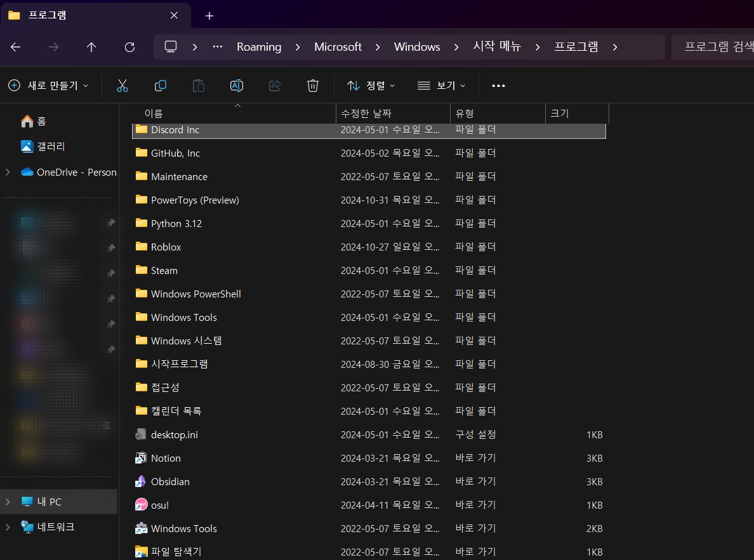754x560 pixels.
Task: Click the 파일 탐색기 shortcut icon
Action: 141,552
